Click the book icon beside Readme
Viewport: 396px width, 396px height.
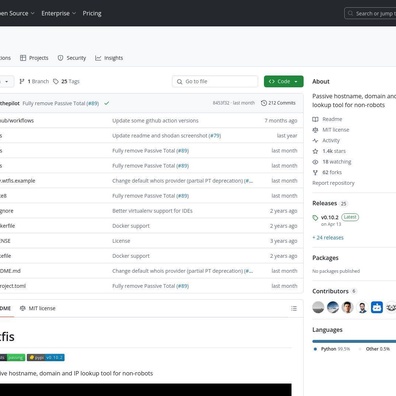pyautogui.click(x=315, y=119)
